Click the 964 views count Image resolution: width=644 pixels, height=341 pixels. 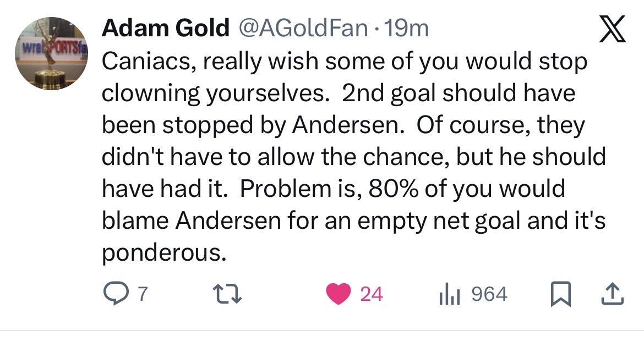coord(489,295)
